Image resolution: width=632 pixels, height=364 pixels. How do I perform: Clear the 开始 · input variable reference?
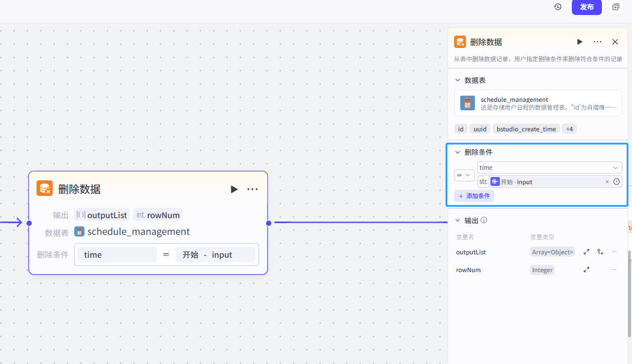pyautogui.click(x=607, y=182)
